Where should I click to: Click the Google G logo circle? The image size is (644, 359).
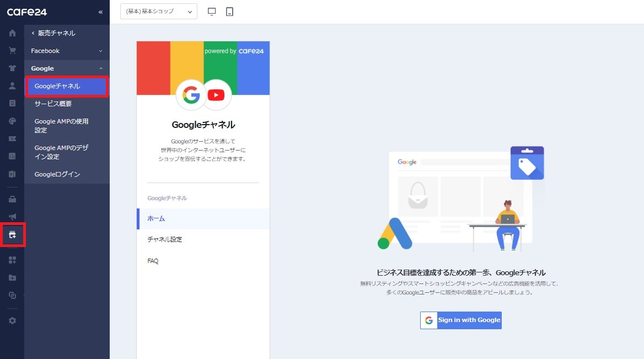pos(191,95)
